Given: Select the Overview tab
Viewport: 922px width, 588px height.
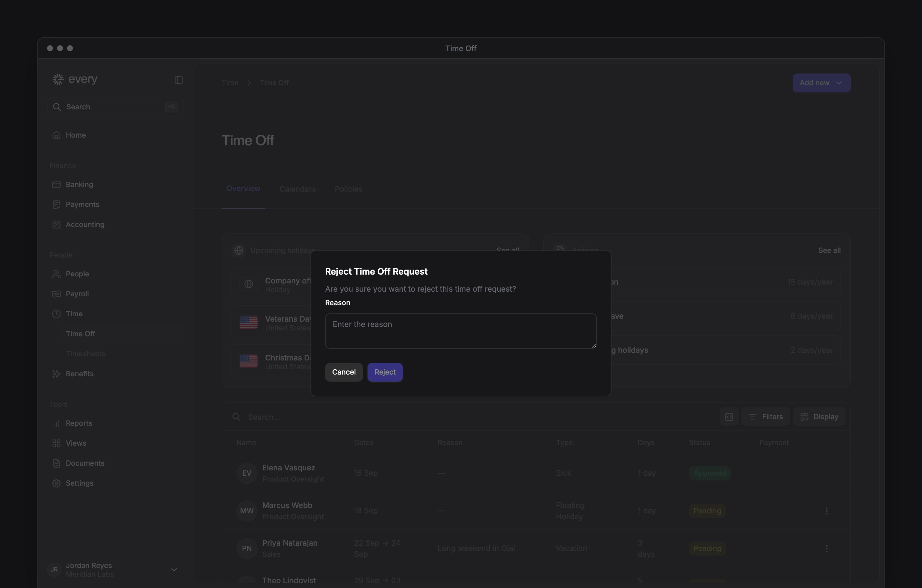Looking at the screenshot, I should pyautogui.click(x=243, y=189).
